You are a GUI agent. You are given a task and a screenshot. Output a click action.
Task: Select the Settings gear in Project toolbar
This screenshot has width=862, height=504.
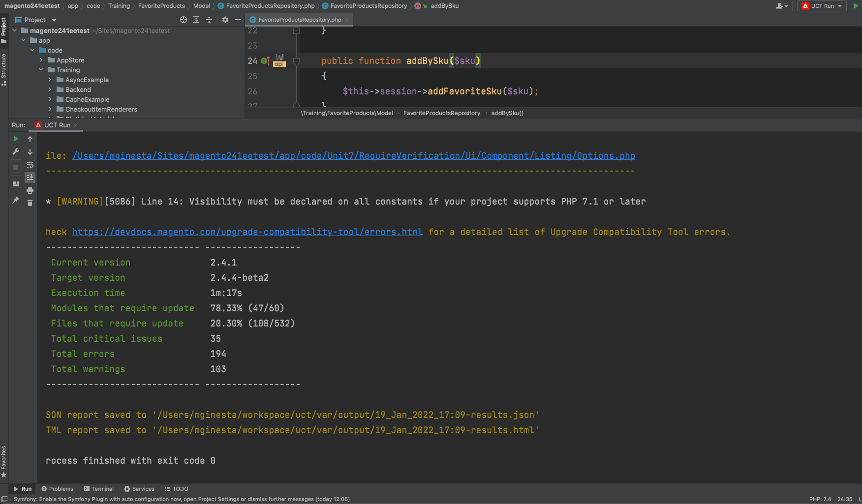click(x=225, y=20)
